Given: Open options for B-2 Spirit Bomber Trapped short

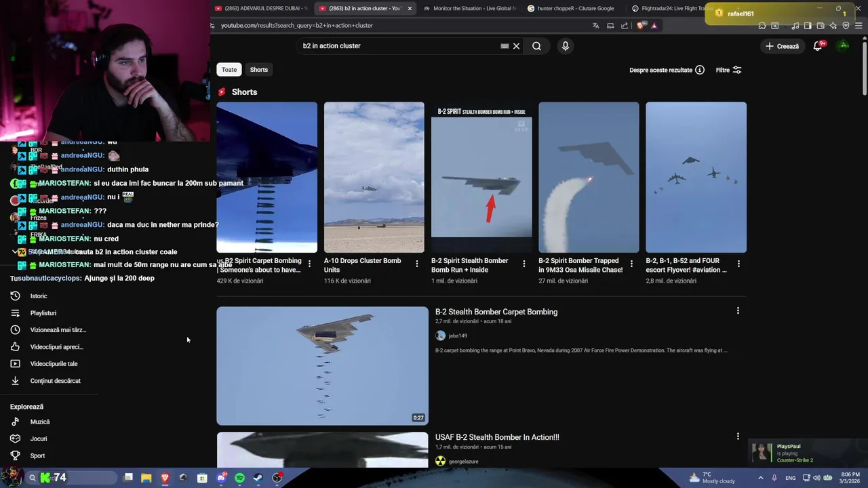Looking at the screenshot, I should 631,264.
